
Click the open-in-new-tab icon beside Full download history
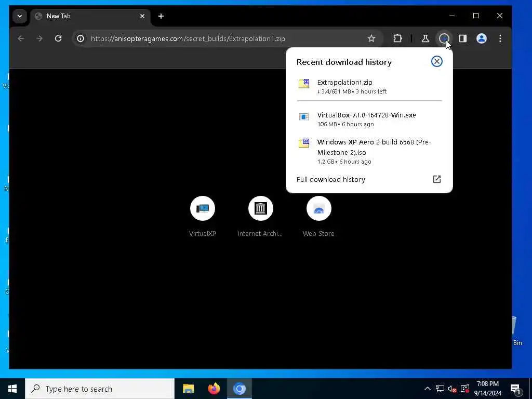click(x=436, y=179)
